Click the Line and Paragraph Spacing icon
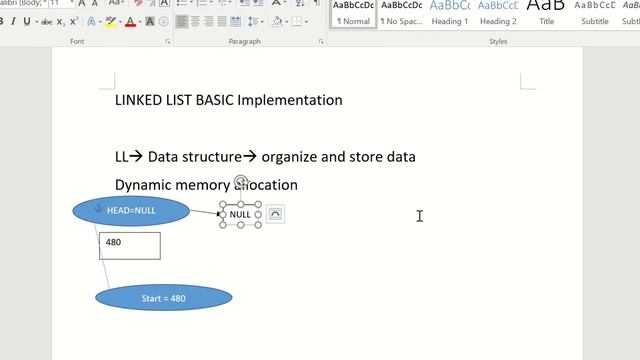 point(253,21)
